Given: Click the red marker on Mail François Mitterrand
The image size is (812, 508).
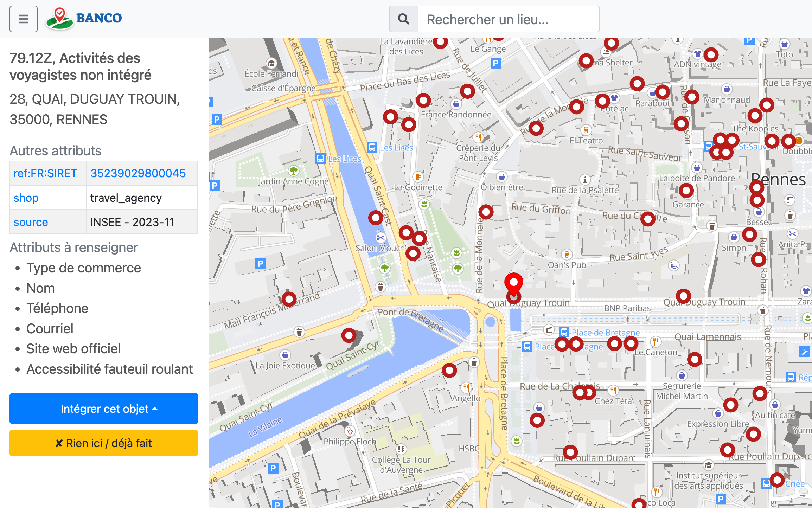Looking at the screenshot, I should 289,299.
